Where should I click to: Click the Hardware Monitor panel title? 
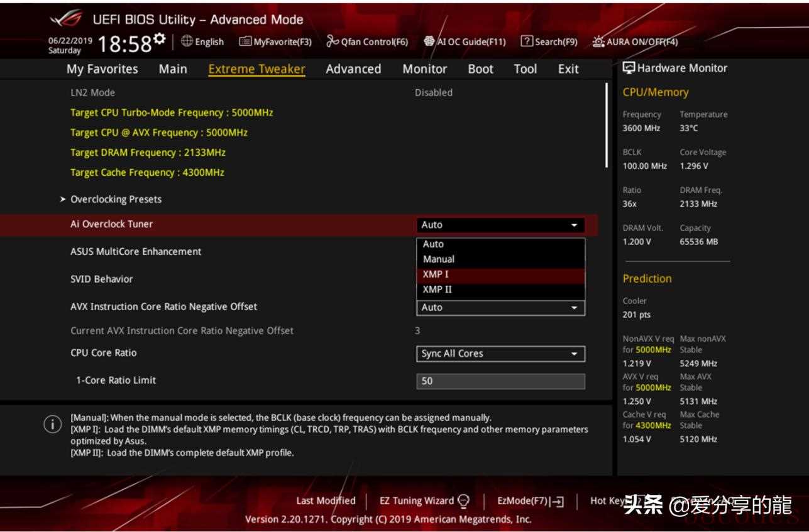tap(674, 68)
